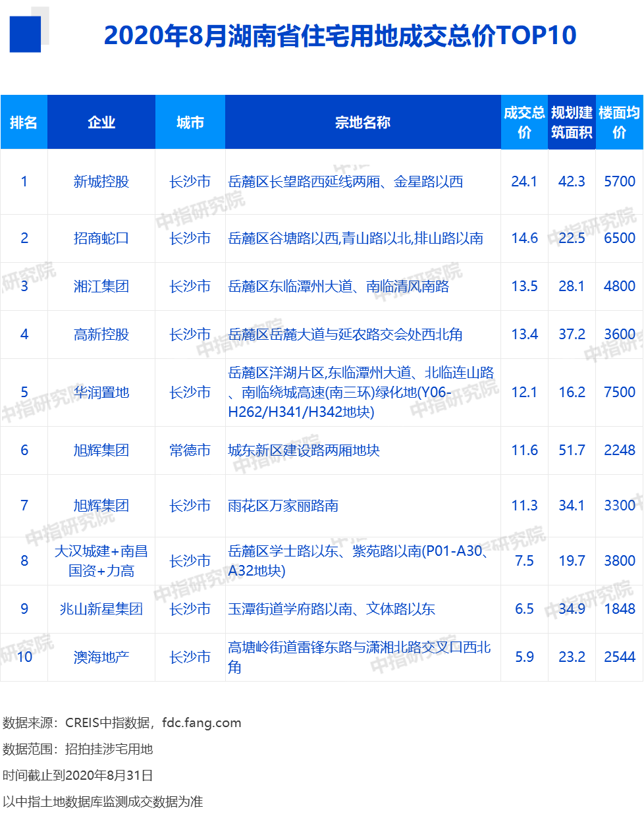Select 华润置地 in row five
The width and height of the screenshot is (644, 816).
point(101,392)
